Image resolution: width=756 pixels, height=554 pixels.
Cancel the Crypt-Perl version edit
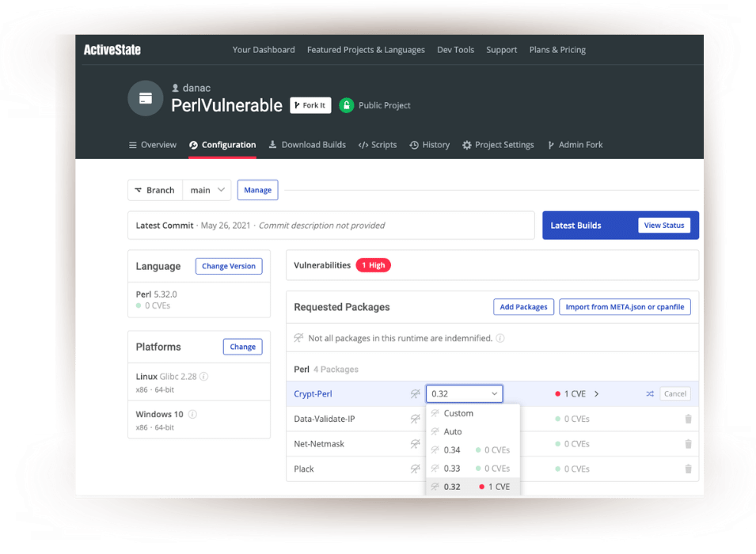pyautogui.click(x=675, y=394)
